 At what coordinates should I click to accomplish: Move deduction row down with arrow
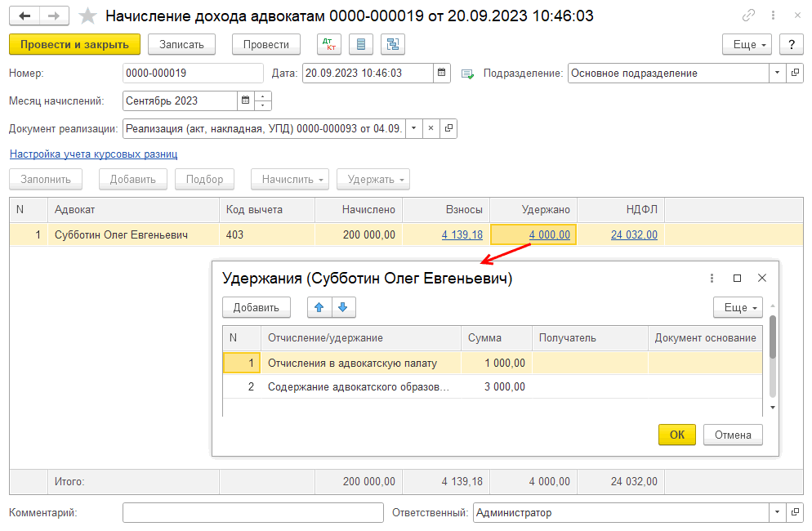[343, 307]
